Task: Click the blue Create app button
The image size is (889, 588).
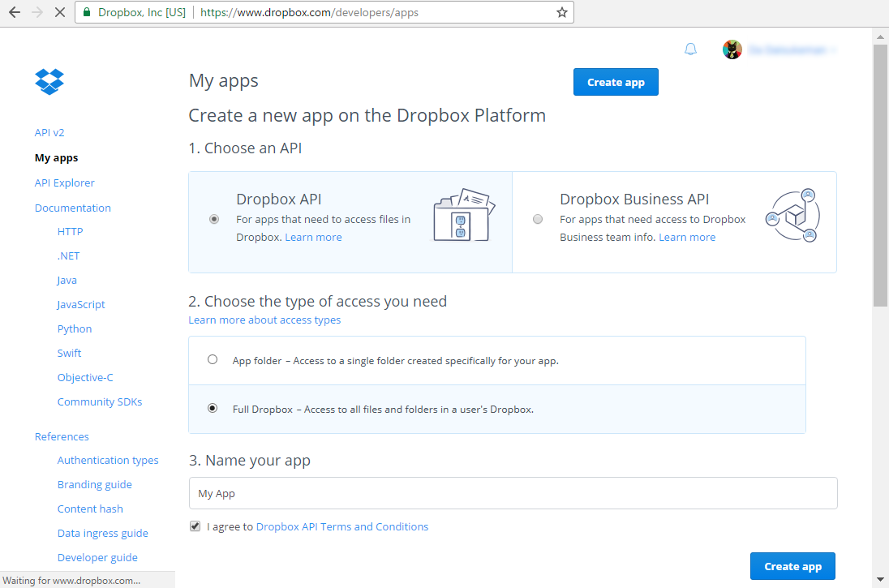Action: [x=616, y=82]
